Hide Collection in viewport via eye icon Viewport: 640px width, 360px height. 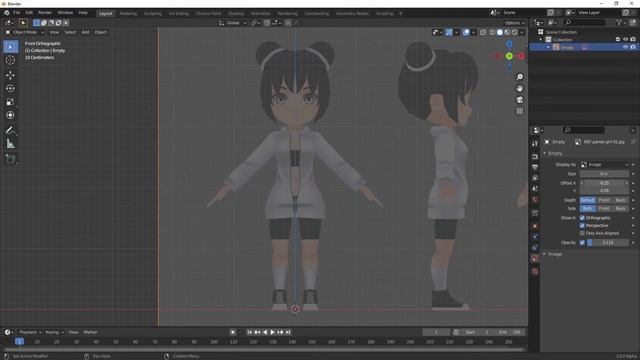625,40
